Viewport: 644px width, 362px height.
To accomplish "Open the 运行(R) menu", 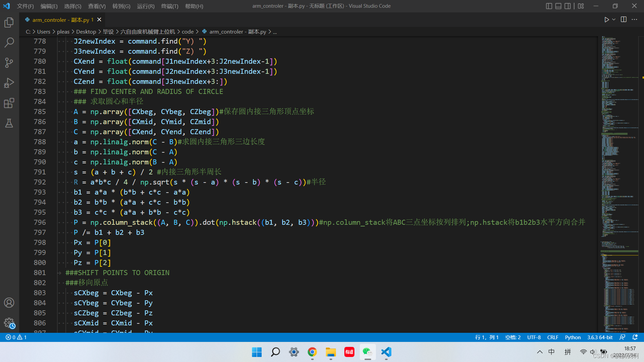I will 146,6.
